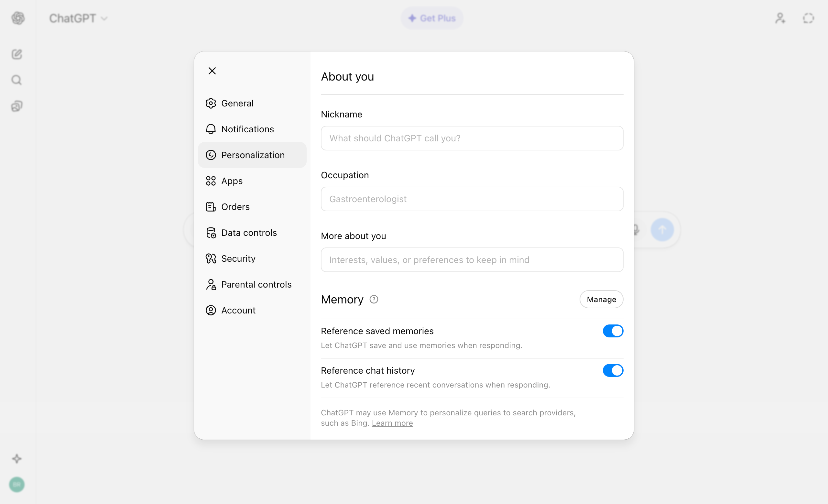Viewport: 828px width, 504px height.
Task: Switch to the Apps settings tab
Action: [252, 181]
